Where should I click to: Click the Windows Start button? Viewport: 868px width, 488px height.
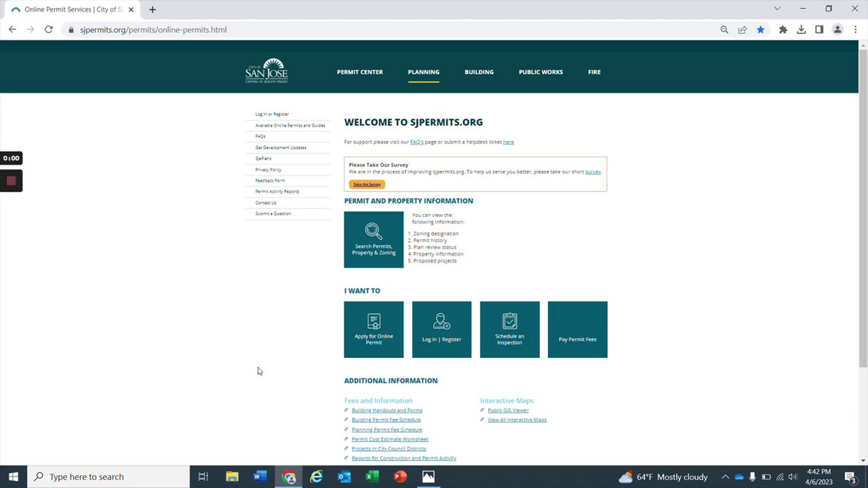[13, 476]
